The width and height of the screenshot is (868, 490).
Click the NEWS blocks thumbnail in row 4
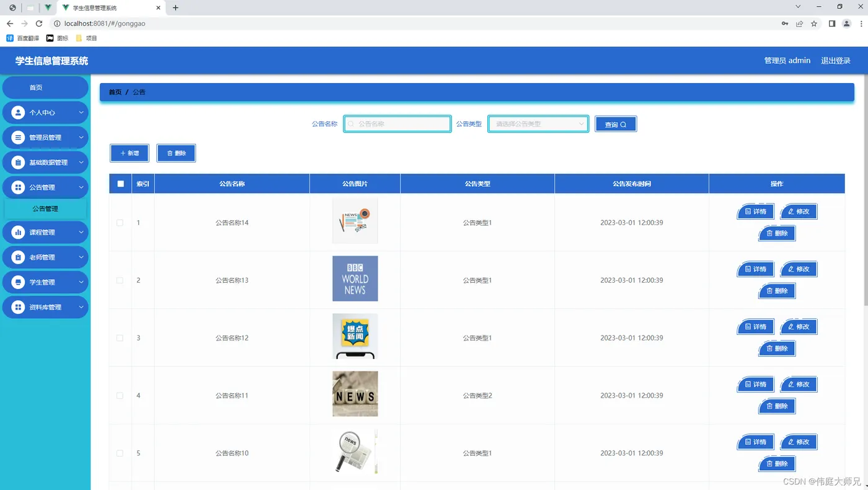click(355, 394)
